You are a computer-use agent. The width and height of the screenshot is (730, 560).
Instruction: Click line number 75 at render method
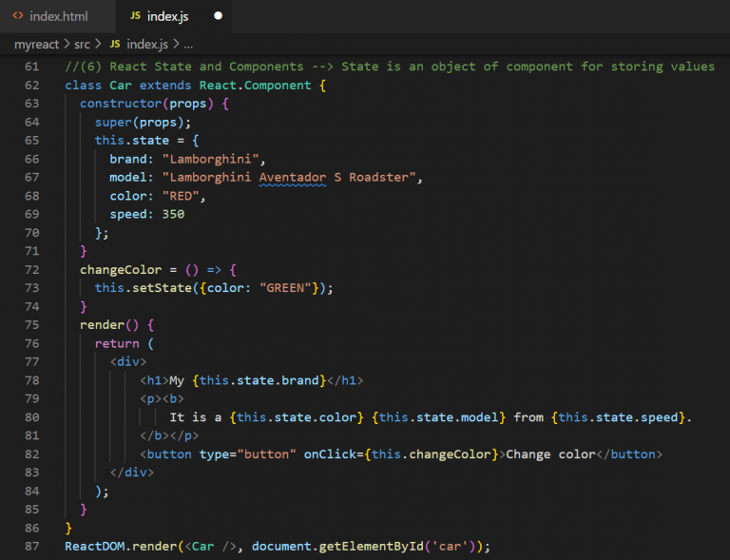(x=32, y=324)
